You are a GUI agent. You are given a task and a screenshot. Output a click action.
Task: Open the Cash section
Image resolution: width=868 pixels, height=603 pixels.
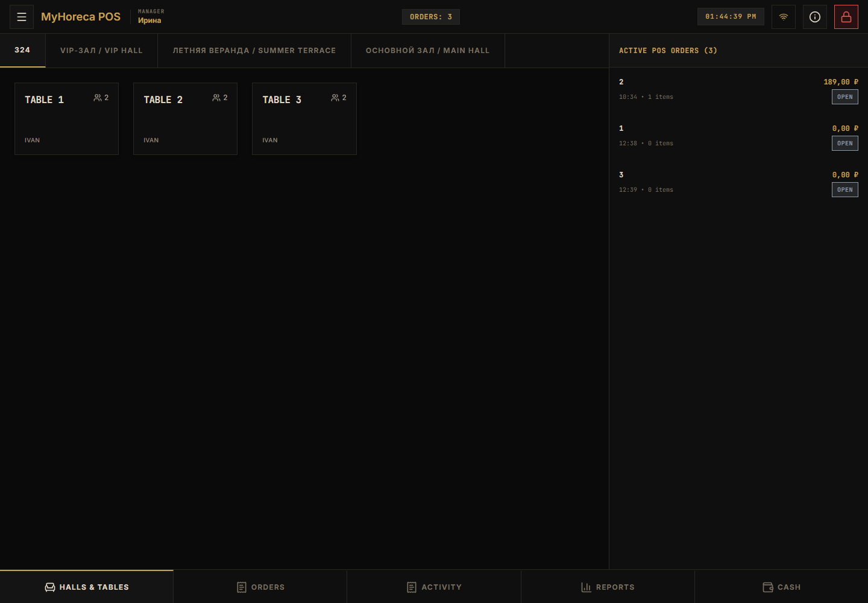[x=781, y=587]
